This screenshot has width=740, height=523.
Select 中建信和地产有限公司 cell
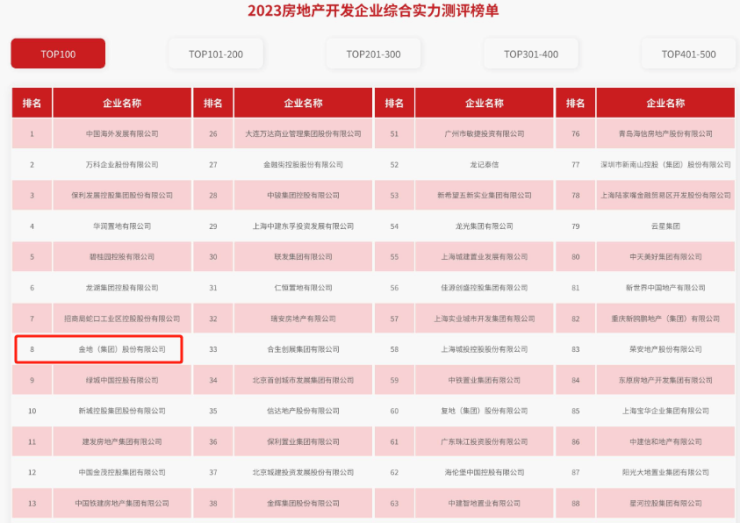666,442
